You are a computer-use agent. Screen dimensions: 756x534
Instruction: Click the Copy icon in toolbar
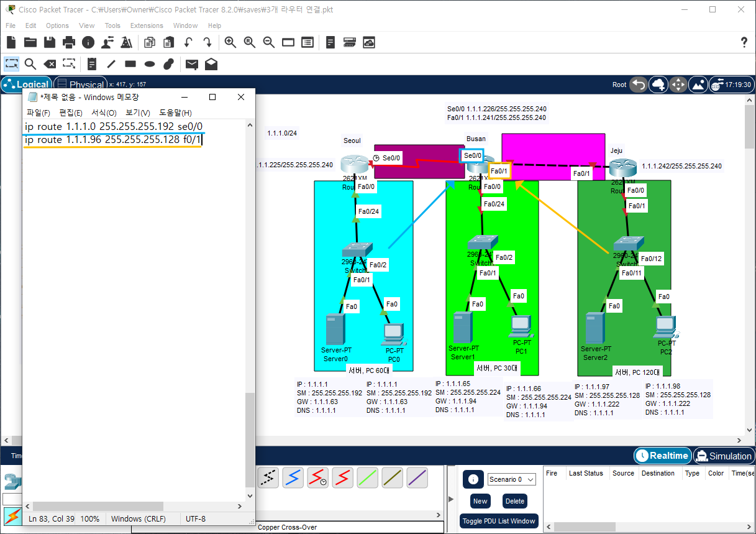coord(150,42)
